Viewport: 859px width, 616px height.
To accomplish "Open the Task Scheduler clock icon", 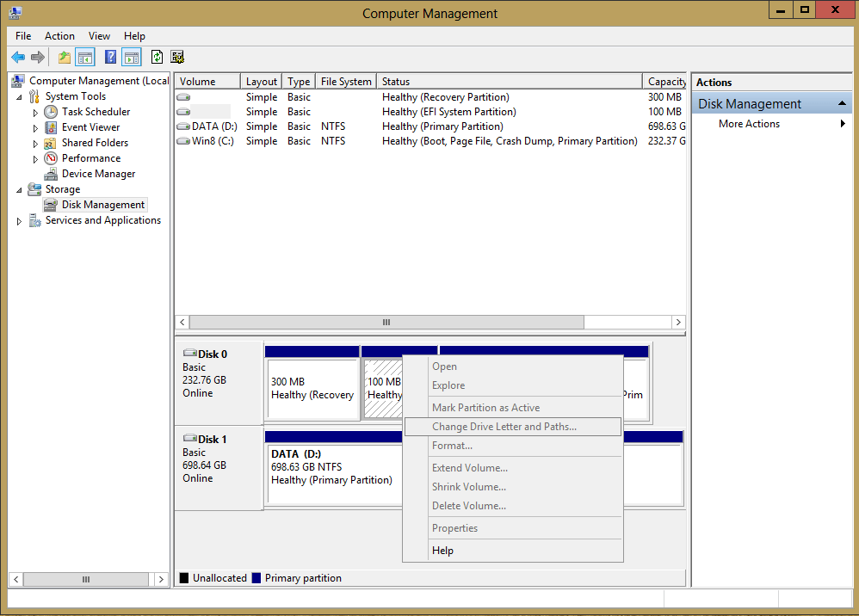I will pyautogui.click(x=51, y=112).
